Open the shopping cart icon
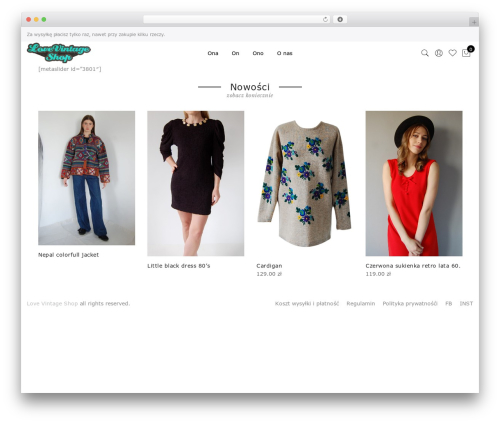 point(466,53)
